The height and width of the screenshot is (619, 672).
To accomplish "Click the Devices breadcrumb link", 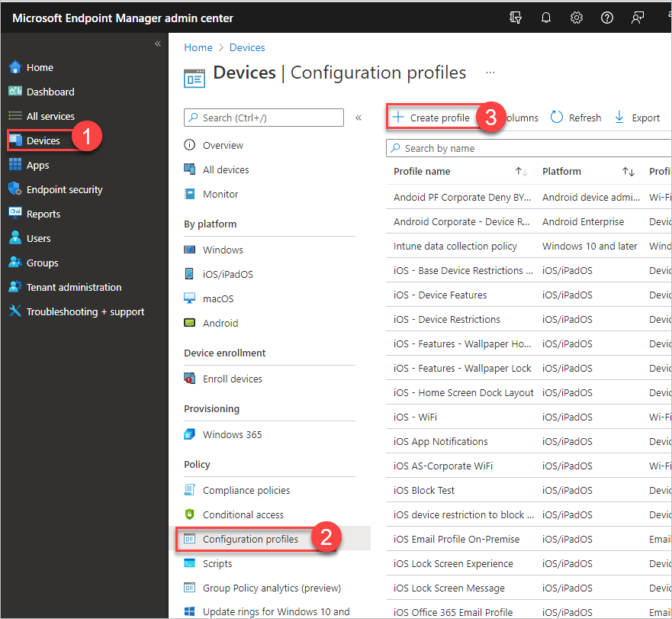I will point(247,47).
